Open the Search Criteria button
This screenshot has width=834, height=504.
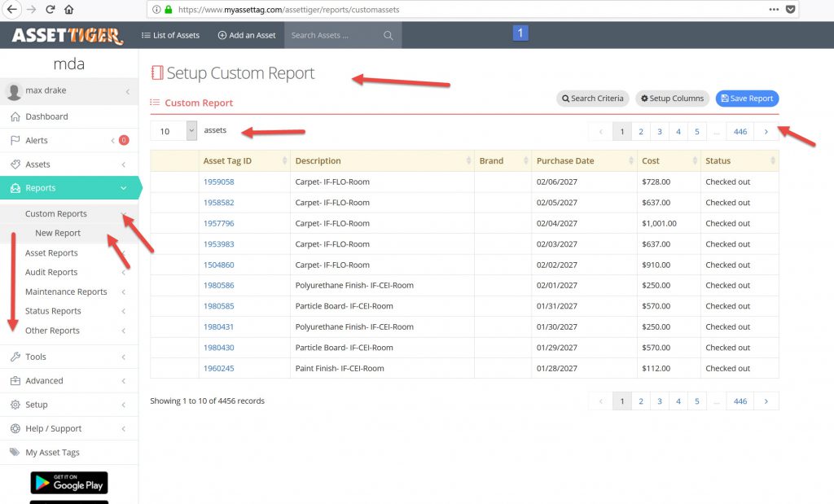click(x=592, y=99)
